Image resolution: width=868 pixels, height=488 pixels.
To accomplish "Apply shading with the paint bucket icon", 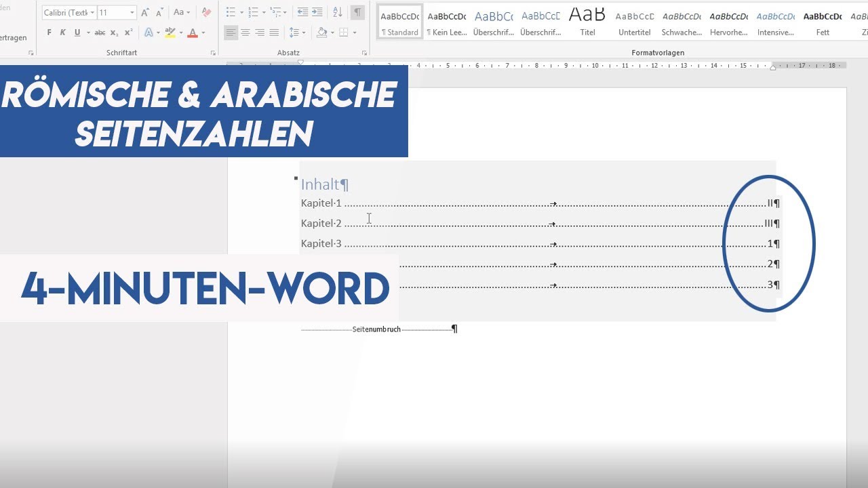I will coord(321,33).
